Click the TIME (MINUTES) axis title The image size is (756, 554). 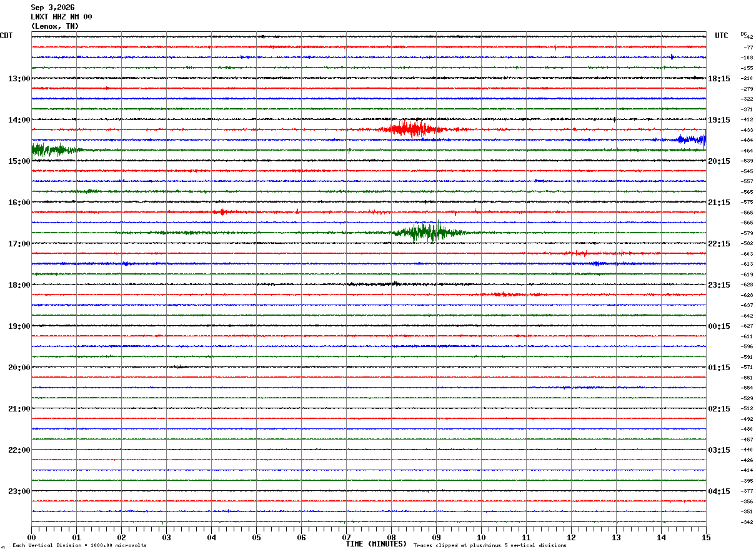tap(376, 544)
